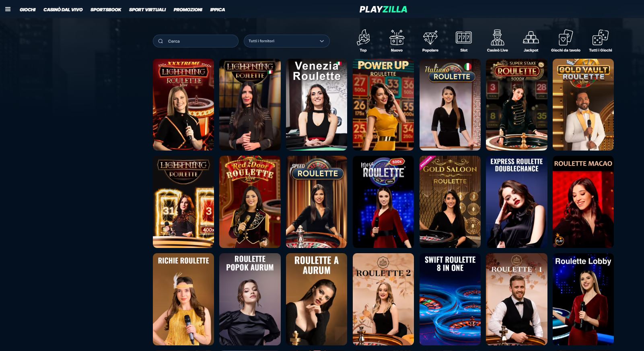
Task: Select the Tutti i Giochi dice icon
Action: (x=601, y=37)
